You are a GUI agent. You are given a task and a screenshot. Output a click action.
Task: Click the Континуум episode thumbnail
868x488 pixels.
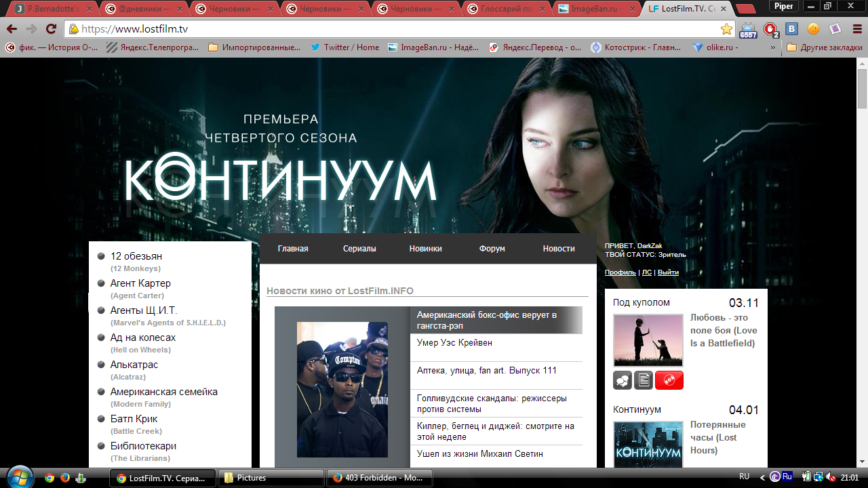(648, 444)
